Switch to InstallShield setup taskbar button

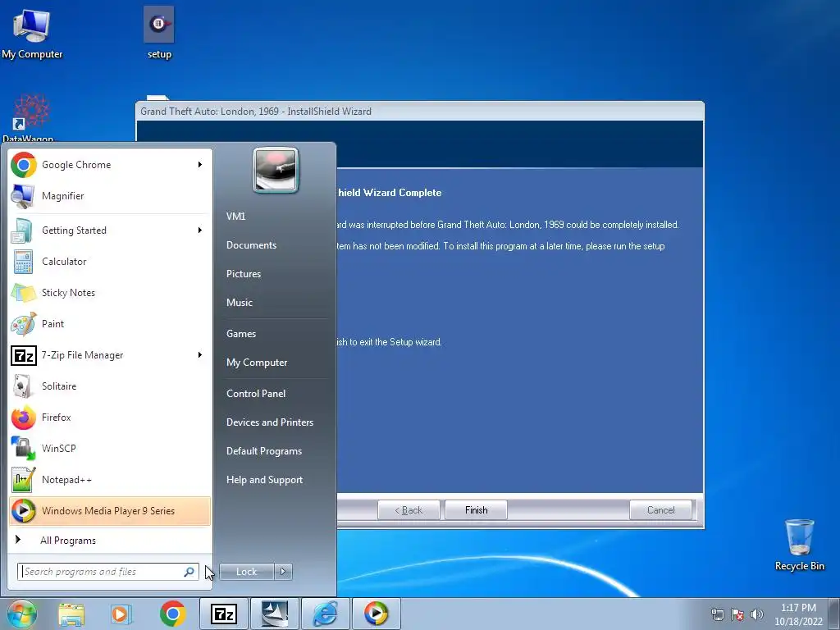(274, 614)
